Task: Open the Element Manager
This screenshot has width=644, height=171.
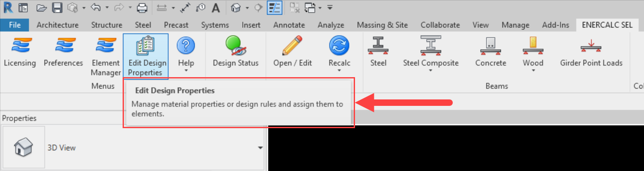Action: (x=105, y=56)
